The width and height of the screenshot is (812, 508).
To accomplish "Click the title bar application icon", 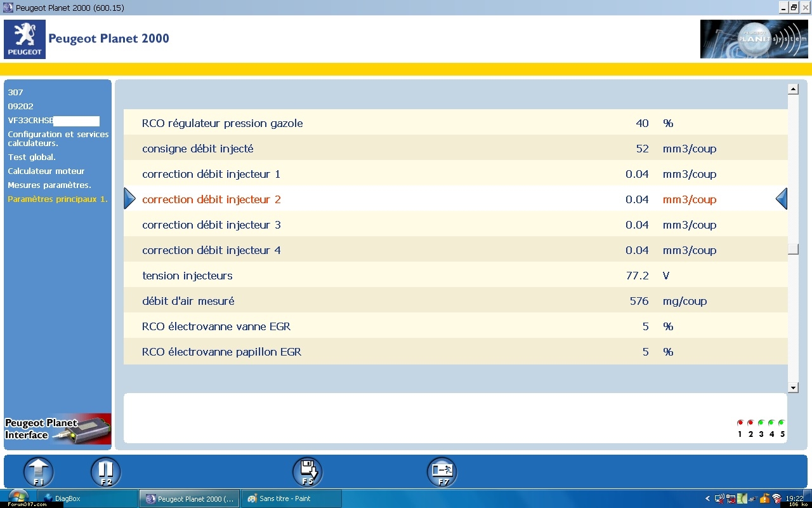I will pyautogui.click(x=8, y=8).
